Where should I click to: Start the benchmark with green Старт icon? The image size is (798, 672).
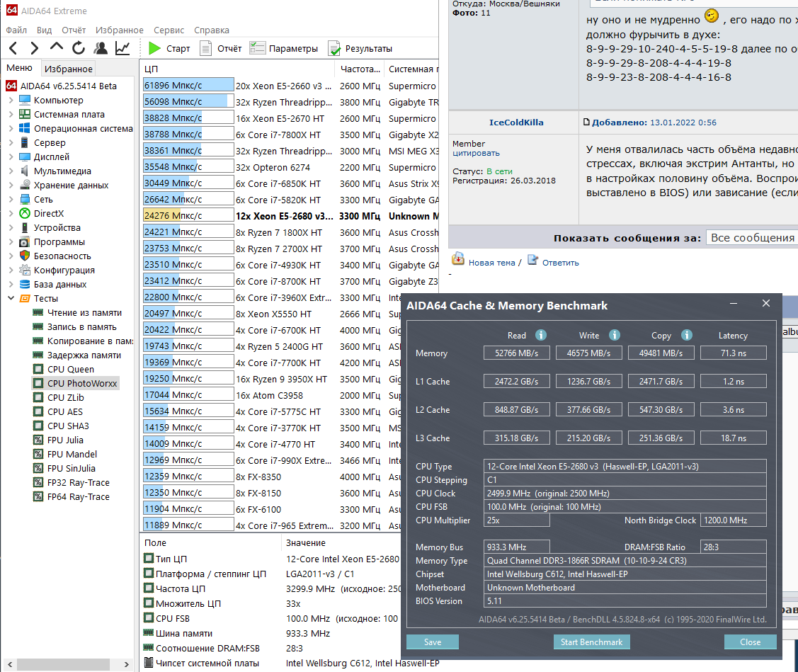click(154, 48)
